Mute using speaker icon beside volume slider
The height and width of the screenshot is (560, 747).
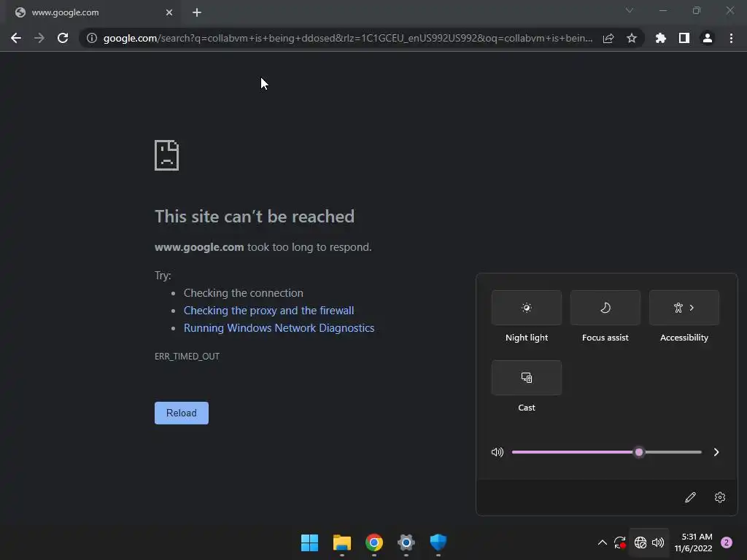[498, 452]
